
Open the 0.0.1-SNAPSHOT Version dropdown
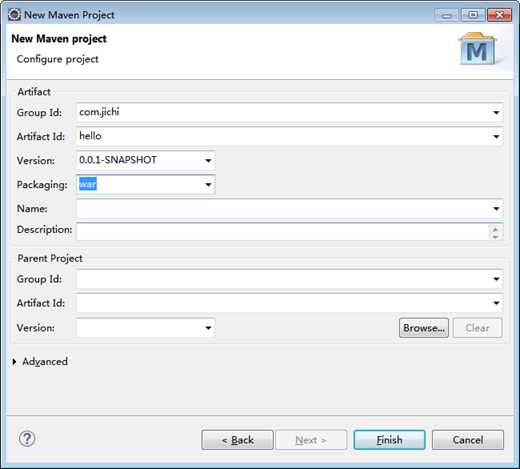click(208, 161)
